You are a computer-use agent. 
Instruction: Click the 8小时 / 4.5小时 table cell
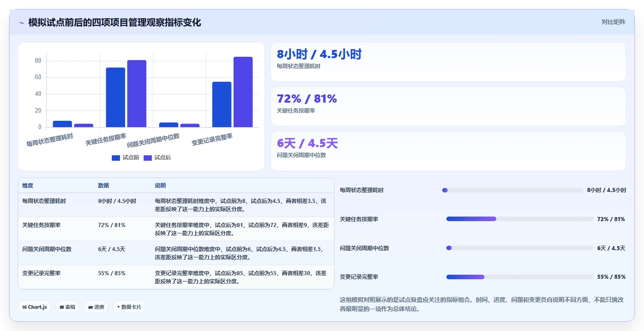117,201
